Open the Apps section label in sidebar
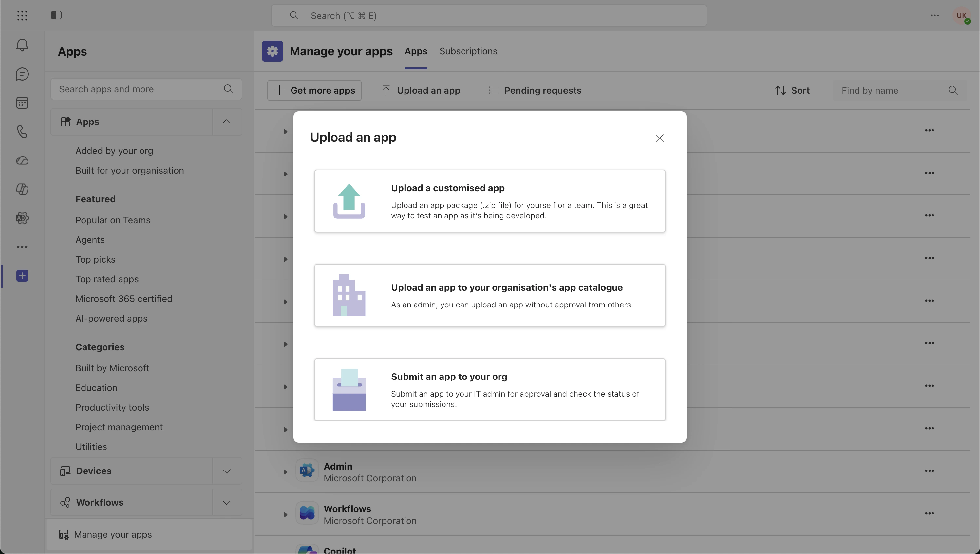Image resolution: width=980 pixels, height=554 pixels. pos(132,122)
